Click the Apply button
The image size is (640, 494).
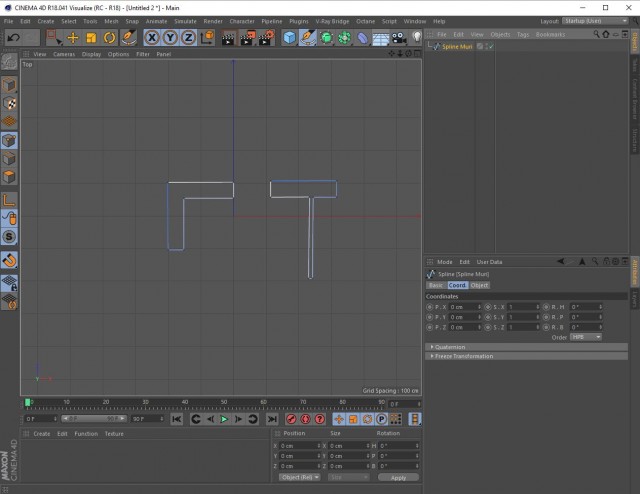(x=398, y=477)
